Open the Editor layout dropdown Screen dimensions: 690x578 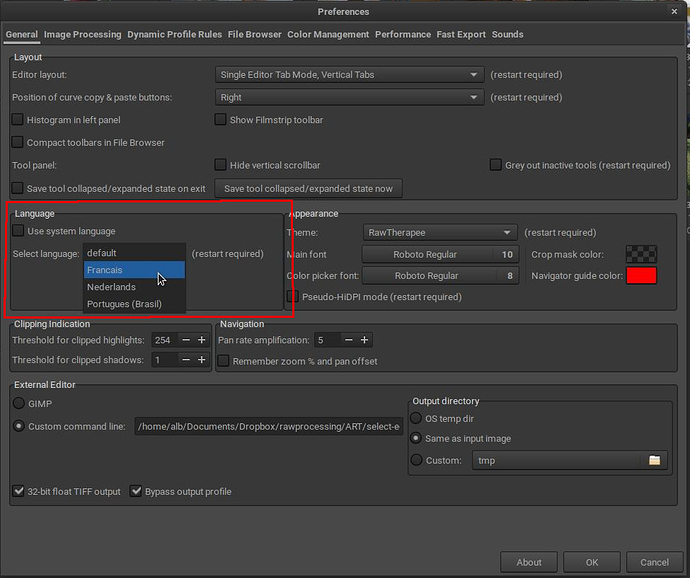349,75
